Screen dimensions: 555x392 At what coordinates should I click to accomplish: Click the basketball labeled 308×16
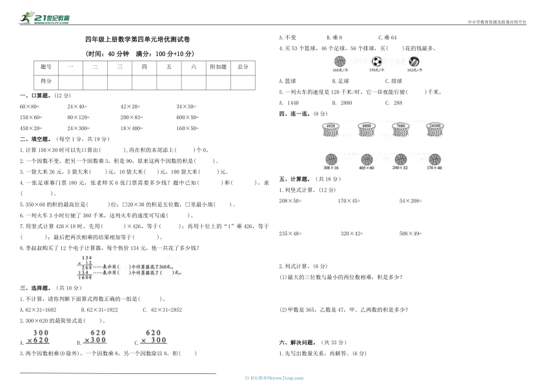tap(331, 159)
